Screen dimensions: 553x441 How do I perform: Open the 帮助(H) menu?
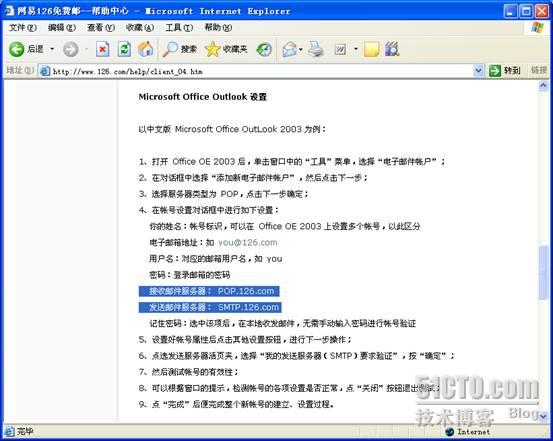tap(218, 28)
